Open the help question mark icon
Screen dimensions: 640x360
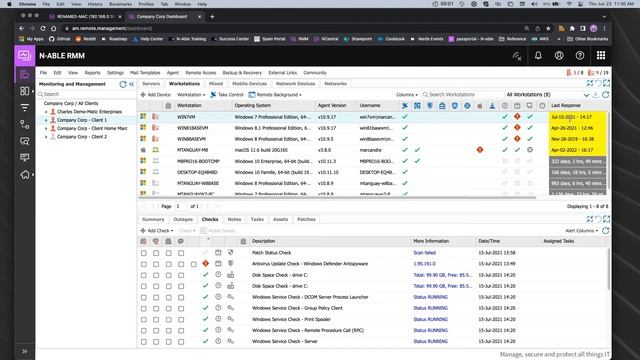[x=580, y=56]
